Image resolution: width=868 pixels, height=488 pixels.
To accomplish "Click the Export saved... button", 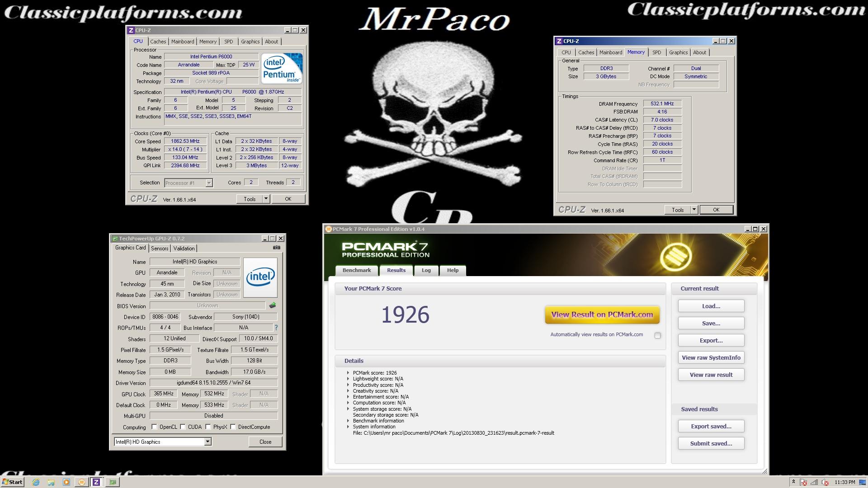I will click(711, 426).
